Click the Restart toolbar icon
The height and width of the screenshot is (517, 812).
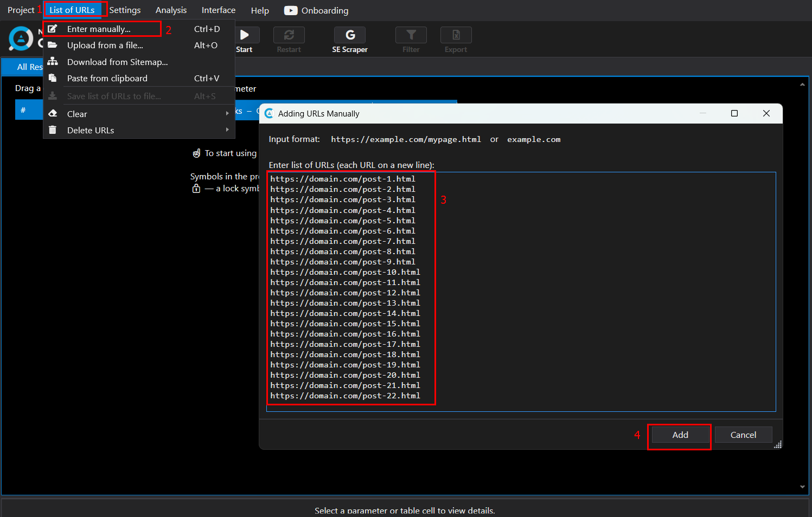click(x=289, y=35)
